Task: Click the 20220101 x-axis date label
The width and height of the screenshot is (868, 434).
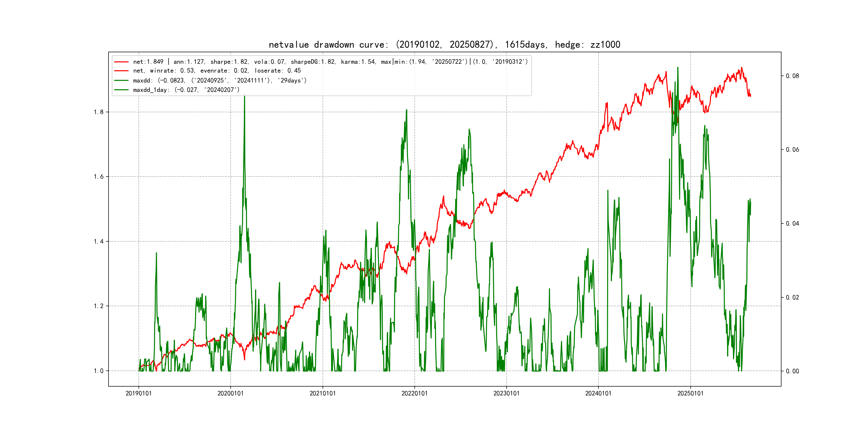Action: pyautogui.click(x=414, y=393)
